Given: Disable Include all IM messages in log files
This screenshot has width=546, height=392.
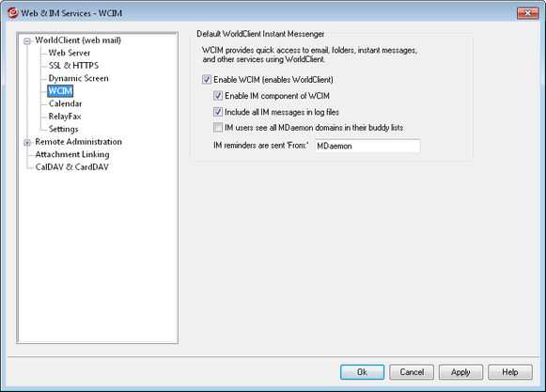Looking at the screenshot, I should point(218,112).
